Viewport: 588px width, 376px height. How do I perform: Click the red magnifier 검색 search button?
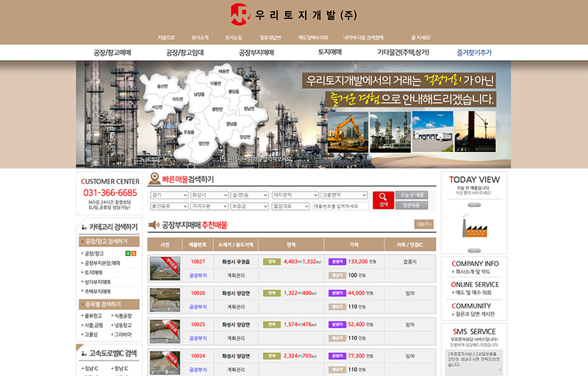point(383,200)
